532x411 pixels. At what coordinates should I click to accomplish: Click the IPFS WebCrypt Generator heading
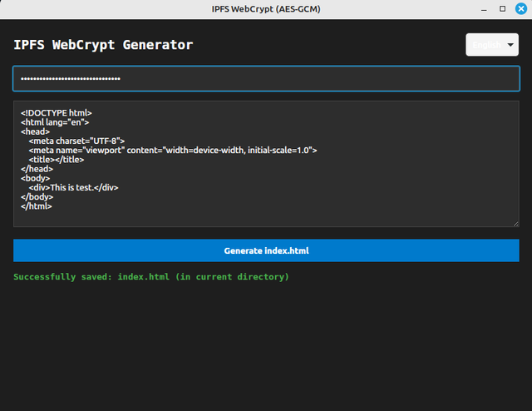pos(103,45)
